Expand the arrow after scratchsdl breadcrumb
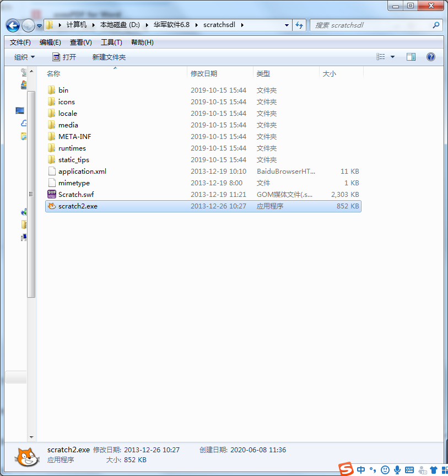Image resolution: width=448 pixels, height=476 pixels. [x=242, y=25]
